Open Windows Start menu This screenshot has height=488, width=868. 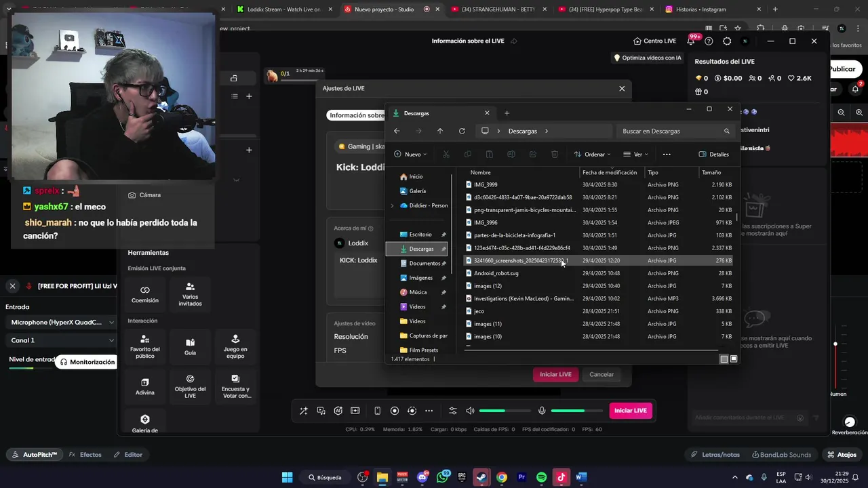point(288,477)
